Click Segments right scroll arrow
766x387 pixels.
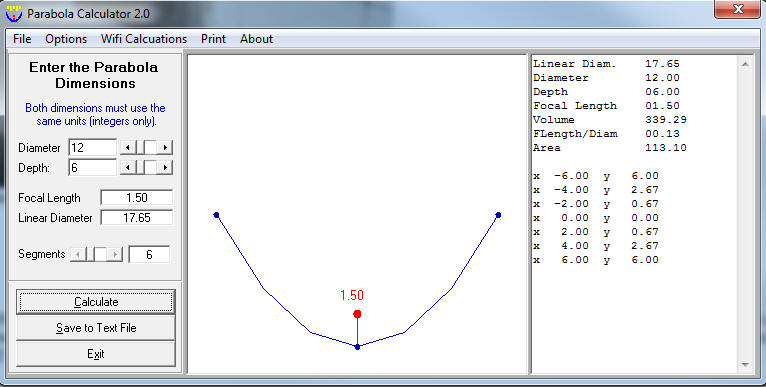coord(115,254)
